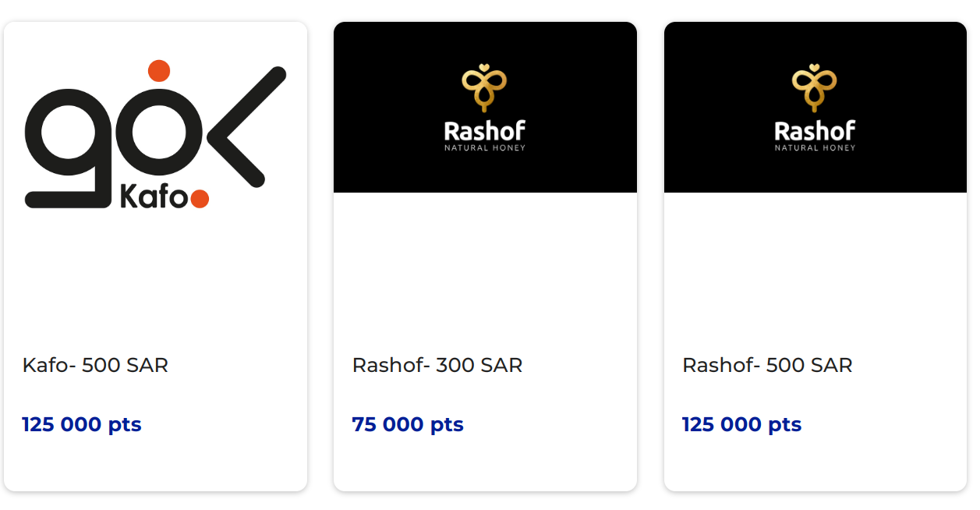Viewport: 980px width, 510px height.
Task: Click the 125 000 pts price under Kafo
Action: [82, 425]
